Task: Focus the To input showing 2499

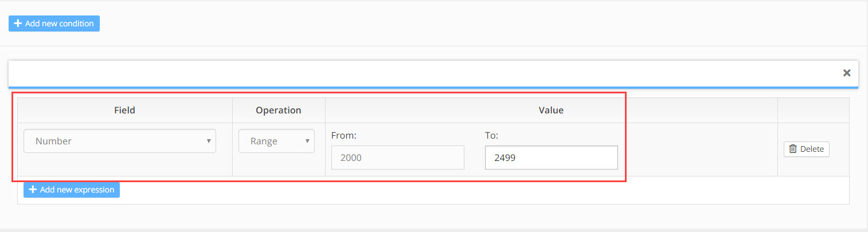Action: (x=552, y=158)
